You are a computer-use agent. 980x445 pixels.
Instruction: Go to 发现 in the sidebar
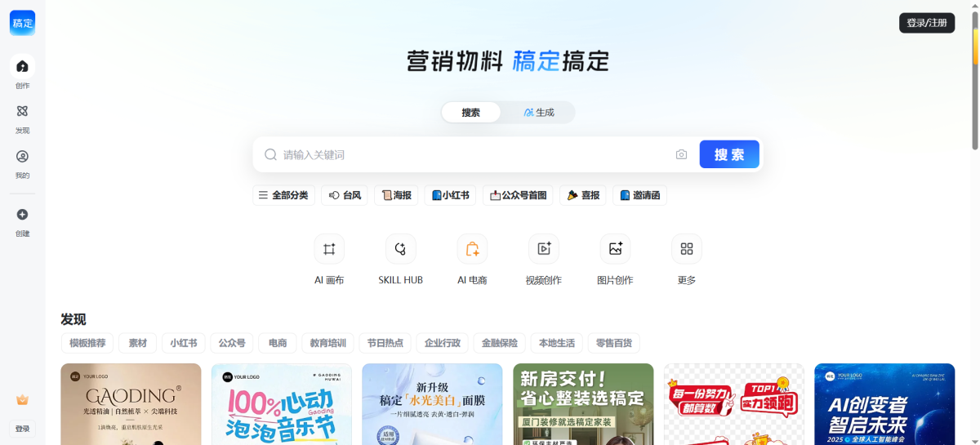(x=22, y=118)
